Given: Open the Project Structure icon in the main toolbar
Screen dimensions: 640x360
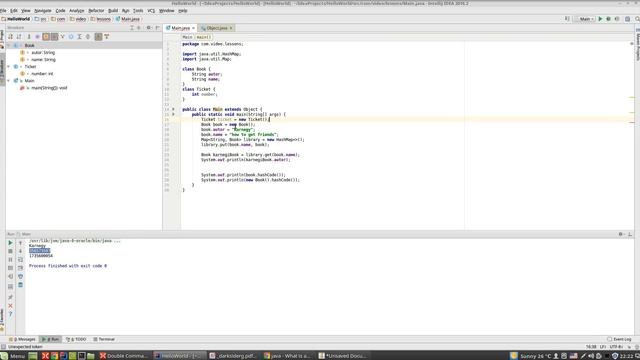Looking at the screenshot, I should point(627,19).
